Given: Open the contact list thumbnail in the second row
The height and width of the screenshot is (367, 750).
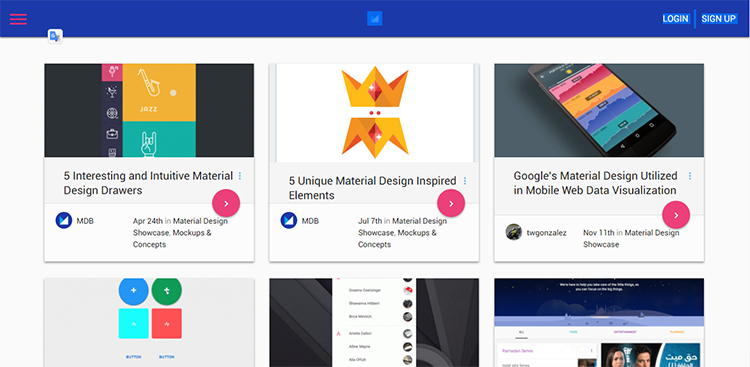Looking at the screenshot, I should (x=374, y=323).
